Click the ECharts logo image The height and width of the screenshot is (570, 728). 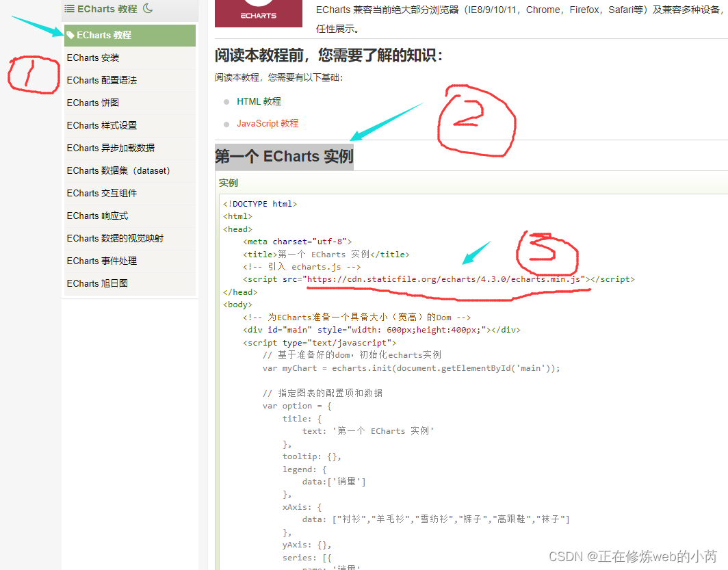click(259, 14)
